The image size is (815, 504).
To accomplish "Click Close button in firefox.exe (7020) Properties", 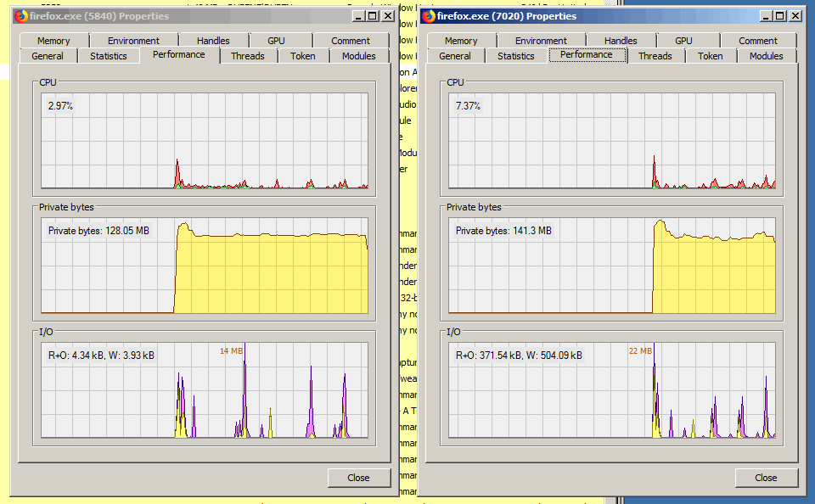I will 766,478.
